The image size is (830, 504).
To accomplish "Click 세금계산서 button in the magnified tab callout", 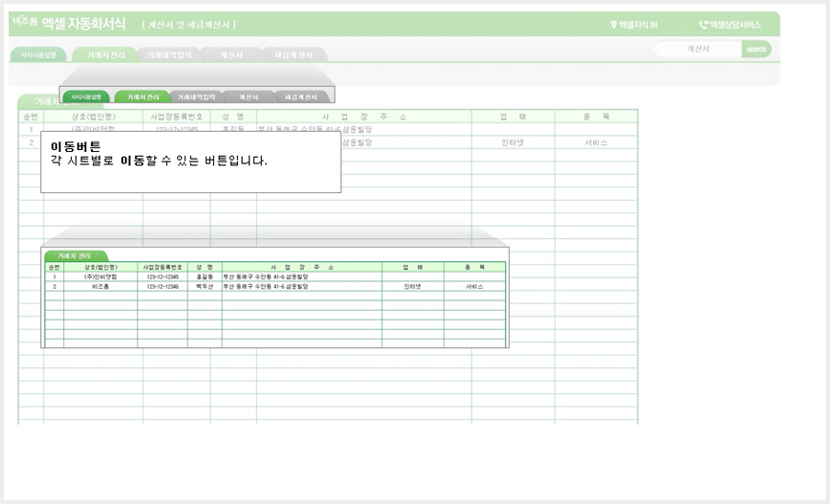I will [x=300, y=97].
